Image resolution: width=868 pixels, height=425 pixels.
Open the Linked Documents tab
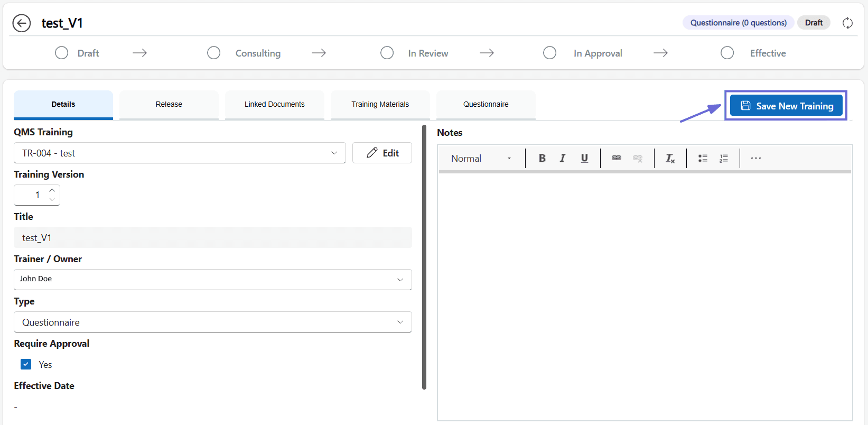(275, 104)
